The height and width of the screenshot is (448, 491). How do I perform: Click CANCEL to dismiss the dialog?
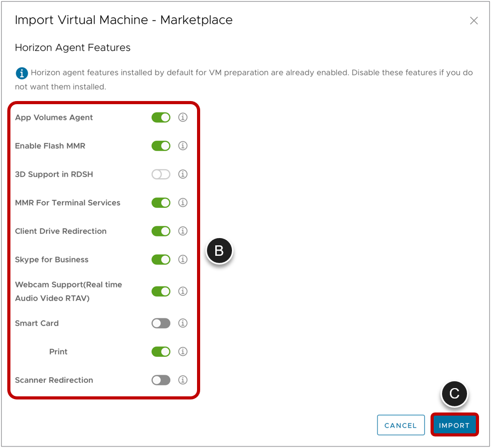point(401,425)
